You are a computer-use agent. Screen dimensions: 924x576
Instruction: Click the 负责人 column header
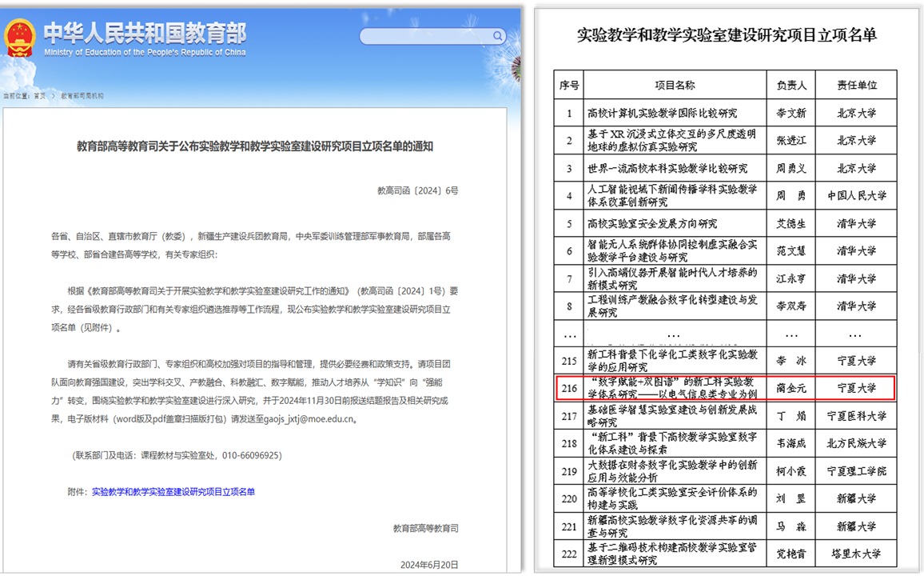point(791,86)
